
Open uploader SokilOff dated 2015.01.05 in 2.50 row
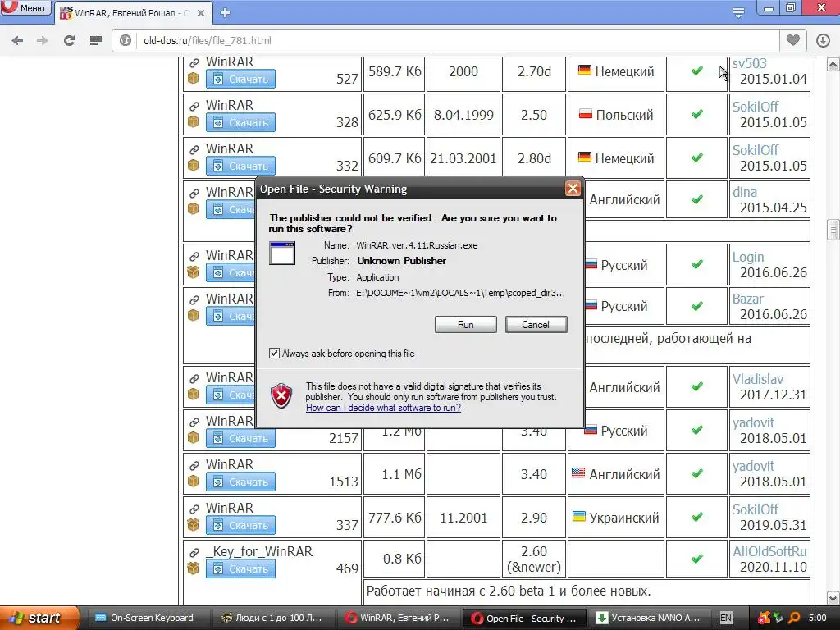tap(756, 107)
